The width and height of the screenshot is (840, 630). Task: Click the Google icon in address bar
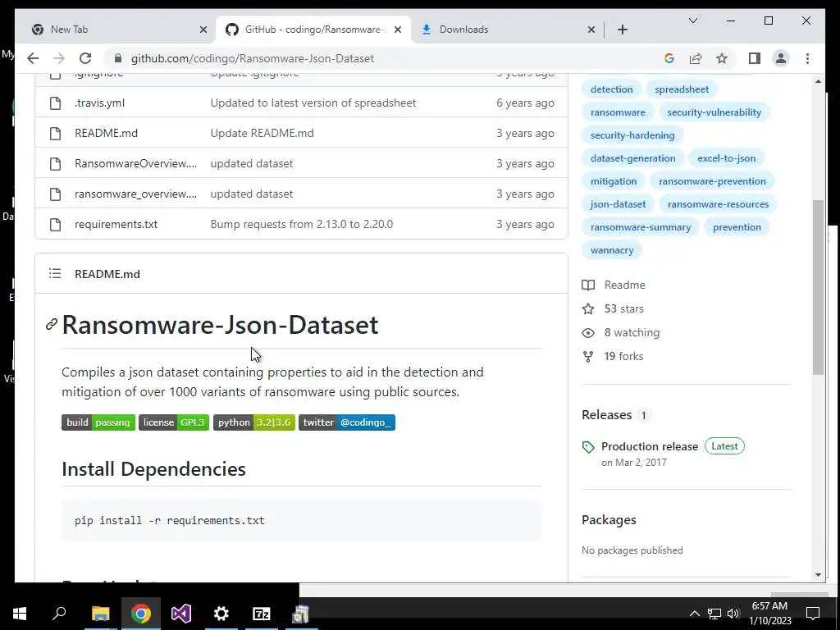coord(669,58)
